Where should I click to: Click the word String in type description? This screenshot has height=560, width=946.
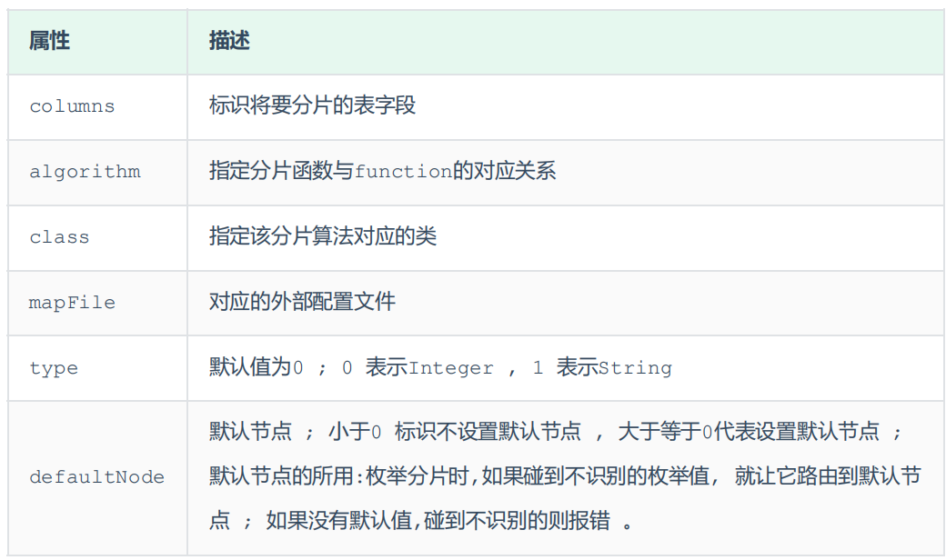(635, 368)
